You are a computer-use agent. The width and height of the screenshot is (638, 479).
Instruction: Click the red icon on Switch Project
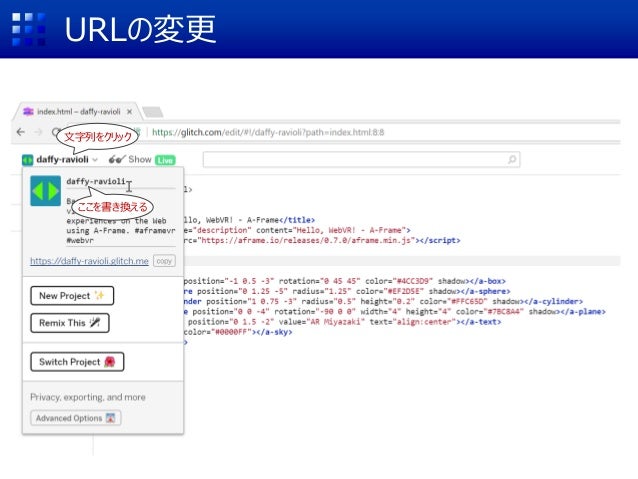[110, 361]
